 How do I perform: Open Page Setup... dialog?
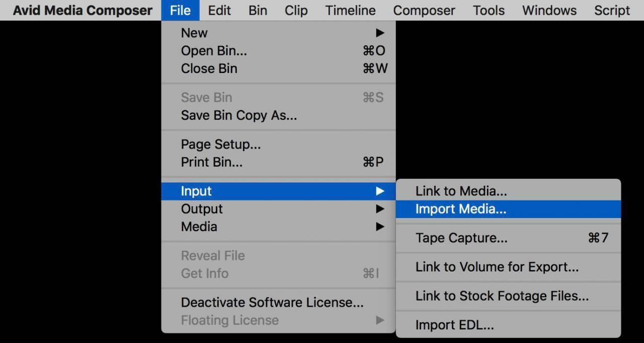[278, 145]
